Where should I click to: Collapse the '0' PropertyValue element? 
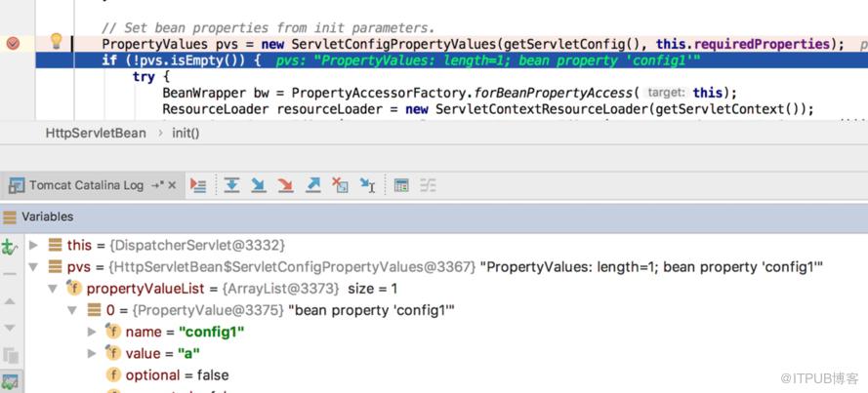(x=72, y=310)
